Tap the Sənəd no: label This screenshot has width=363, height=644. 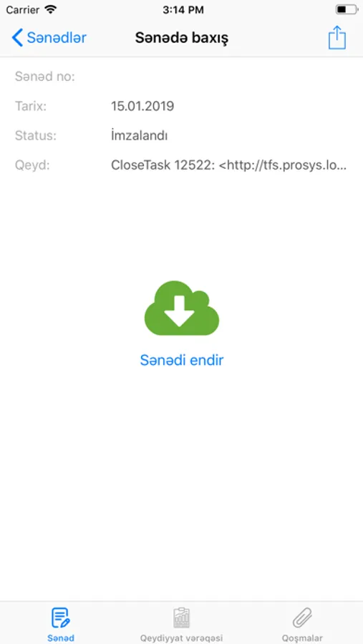(45, 77)
